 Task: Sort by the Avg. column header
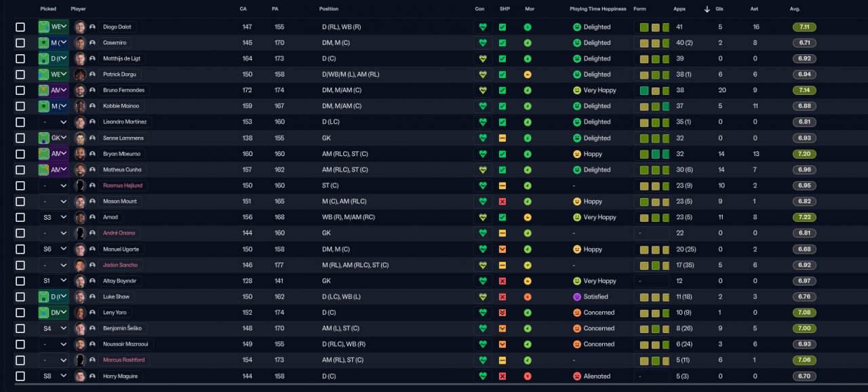pos(795,9)
